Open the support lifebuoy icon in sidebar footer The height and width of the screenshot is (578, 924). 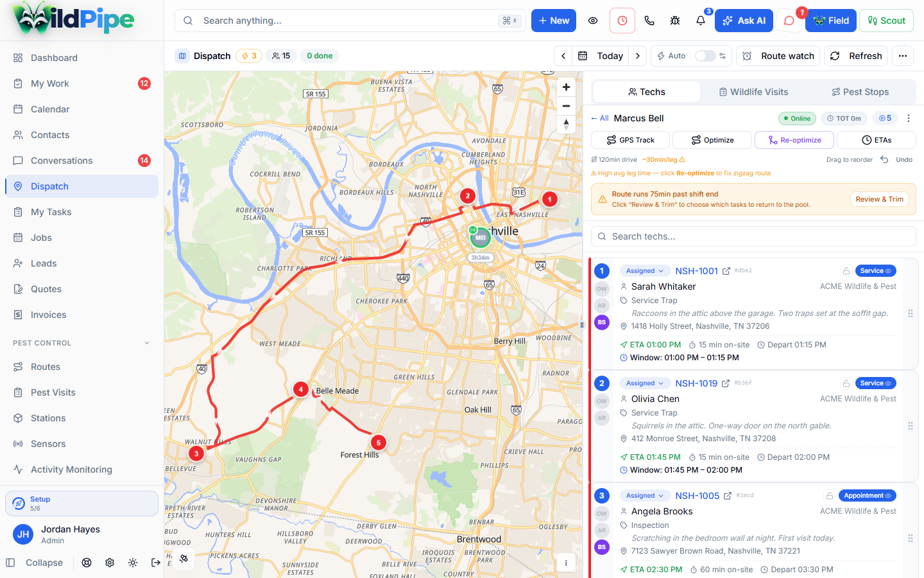(x=87, y=563)
